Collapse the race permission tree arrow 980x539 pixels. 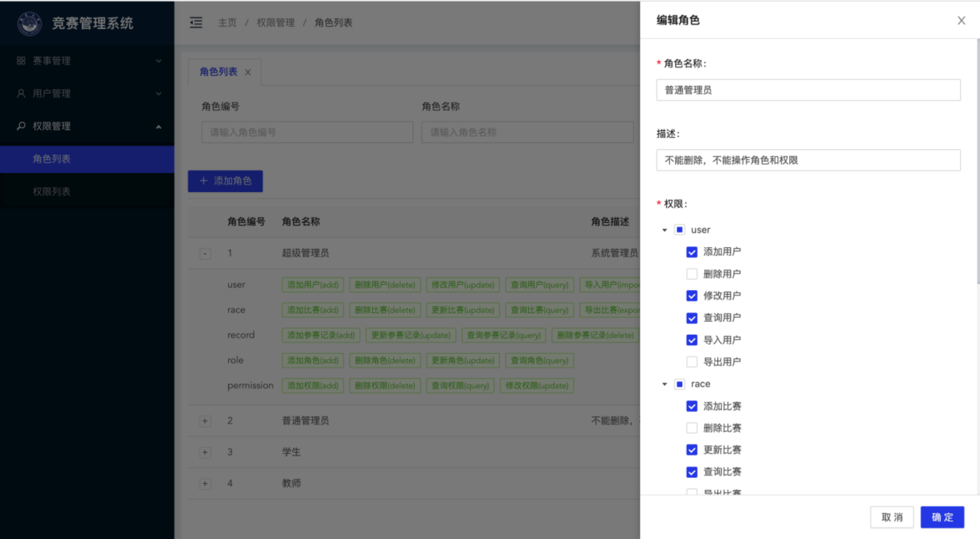click(x=665, y=384)
